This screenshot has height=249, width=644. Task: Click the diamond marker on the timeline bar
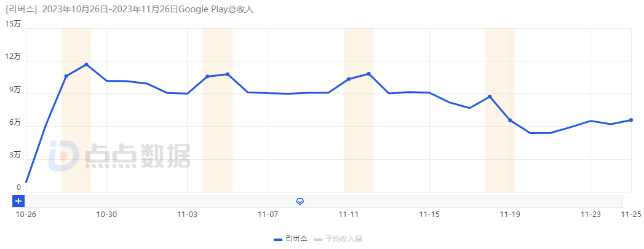300,201
